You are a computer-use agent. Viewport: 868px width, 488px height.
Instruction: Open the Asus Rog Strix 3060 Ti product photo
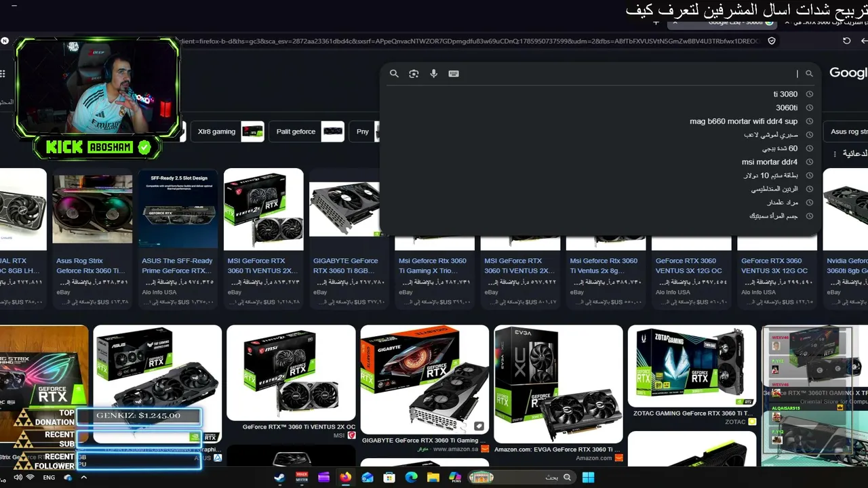[92, 209]
